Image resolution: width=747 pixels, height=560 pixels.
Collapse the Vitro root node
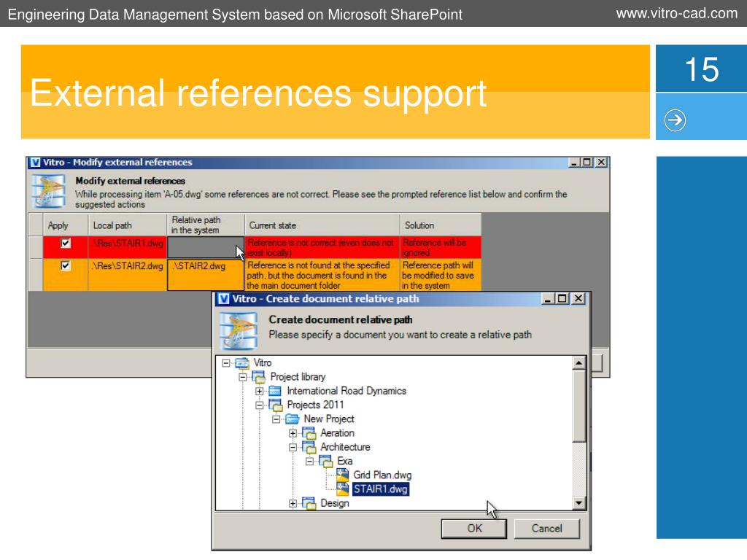[226, 363]
